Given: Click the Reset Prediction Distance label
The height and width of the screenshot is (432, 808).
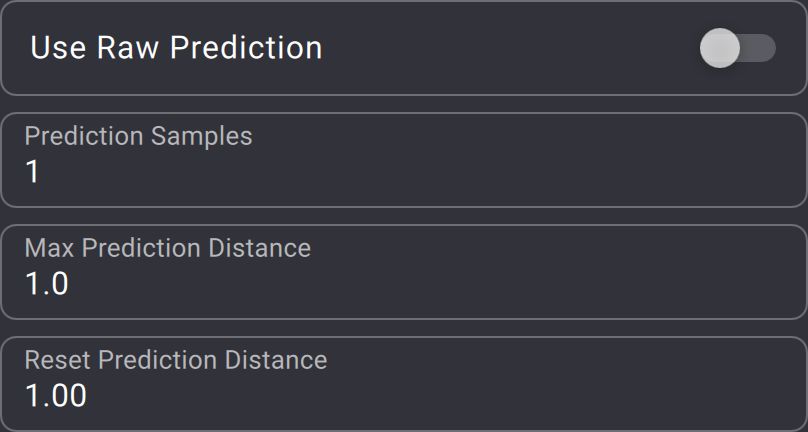Looking at the screenshot, I should pyautogui.click(x=175, y=360).
